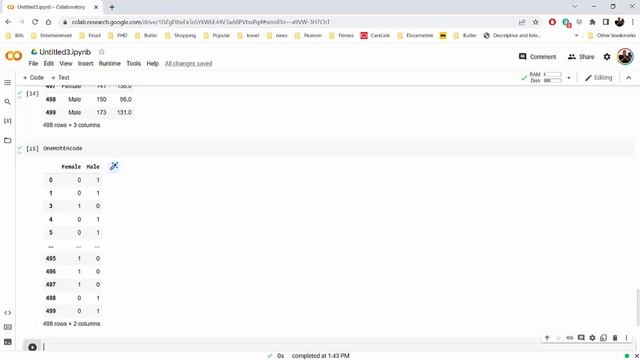Viewport: 640px width, 360px height.
Task: Click the OneHotEncode code cell
Action: (335, 148)
